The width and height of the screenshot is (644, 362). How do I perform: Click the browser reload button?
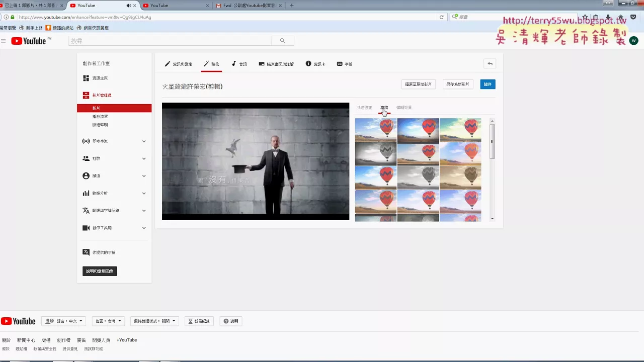coord(441,17)
